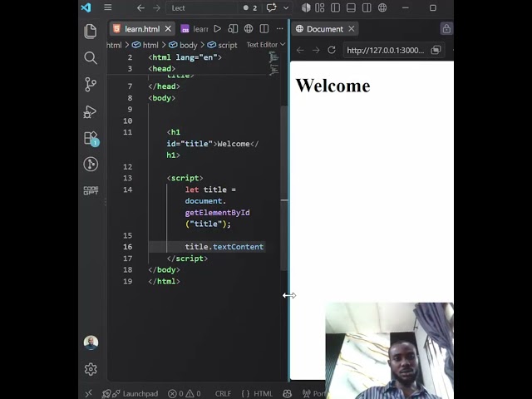Viewport: 532px width, 399px height.
Task: Open in browser with the editor globe icon
Action: (249, 29)
